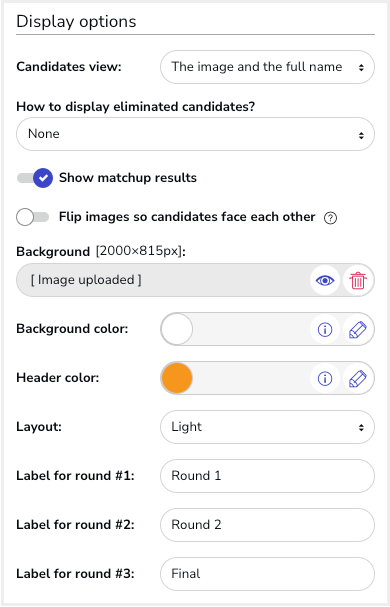Click the white Background color swatch

(177, 329)
